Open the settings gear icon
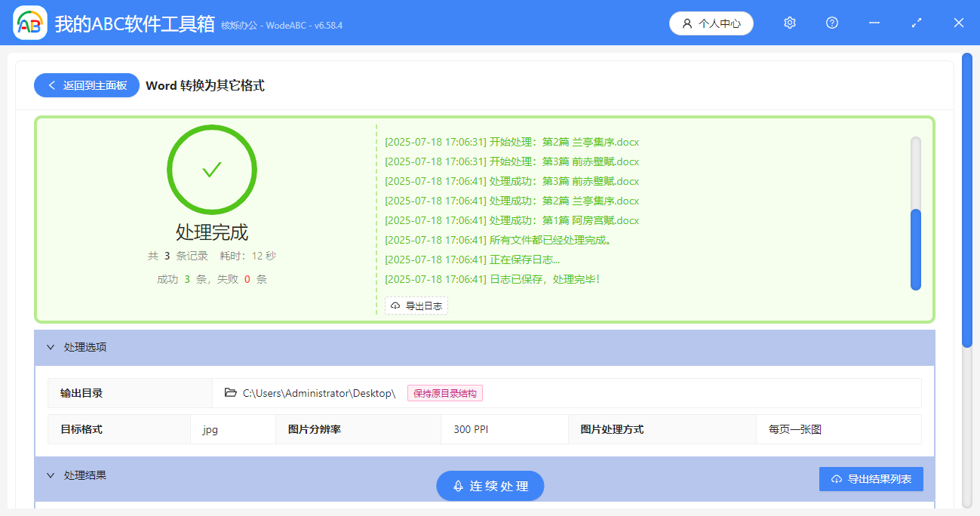 pyautogui.click(x=789, y=23)
